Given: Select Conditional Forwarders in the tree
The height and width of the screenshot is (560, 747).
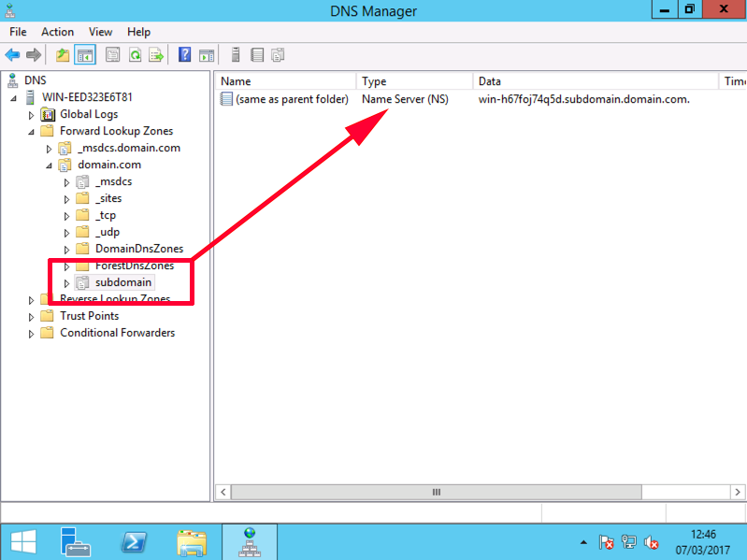Looking at the screenshot, I should click(117, 333).
